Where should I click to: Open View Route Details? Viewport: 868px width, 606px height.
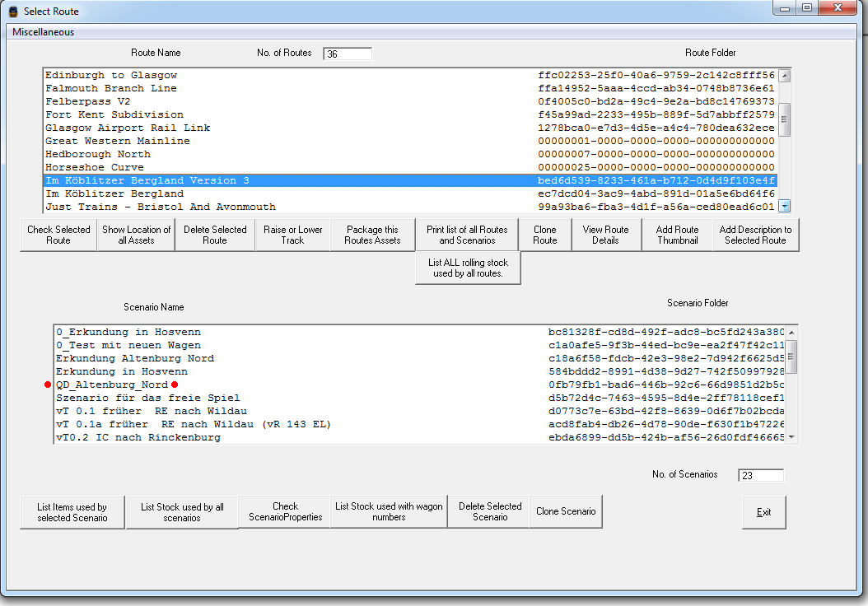click(x=605, y=235)
